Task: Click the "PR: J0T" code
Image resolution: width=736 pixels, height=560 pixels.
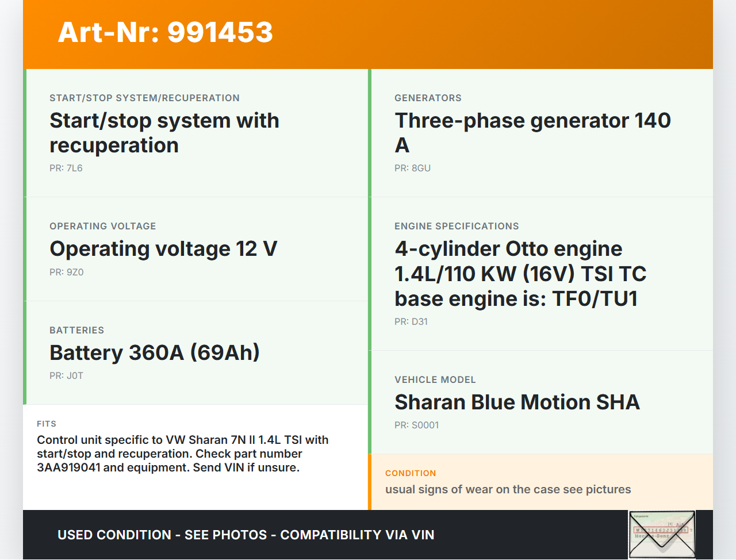Action: 66,375
